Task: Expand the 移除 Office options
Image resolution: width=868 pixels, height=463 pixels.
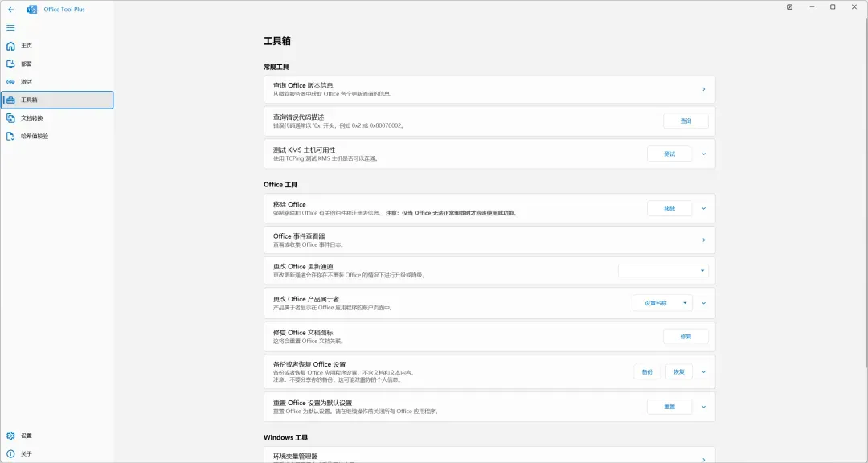Action: point(703,209)
